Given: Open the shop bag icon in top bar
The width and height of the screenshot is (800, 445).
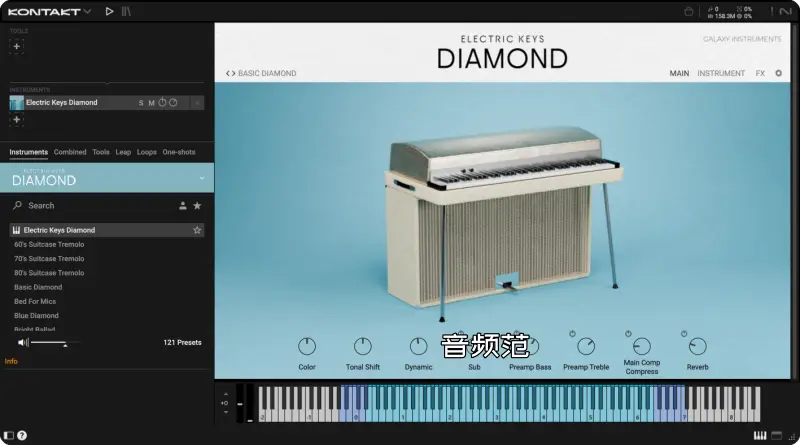Looking at the screenshot, I should (689, 12).
